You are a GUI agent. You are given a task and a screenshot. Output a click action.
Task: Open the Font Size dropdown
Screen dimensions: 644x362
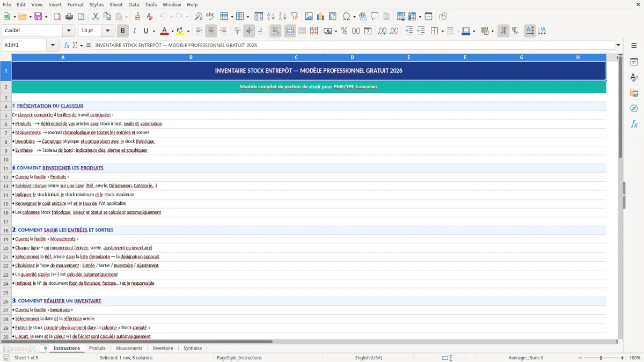point(107,31)
